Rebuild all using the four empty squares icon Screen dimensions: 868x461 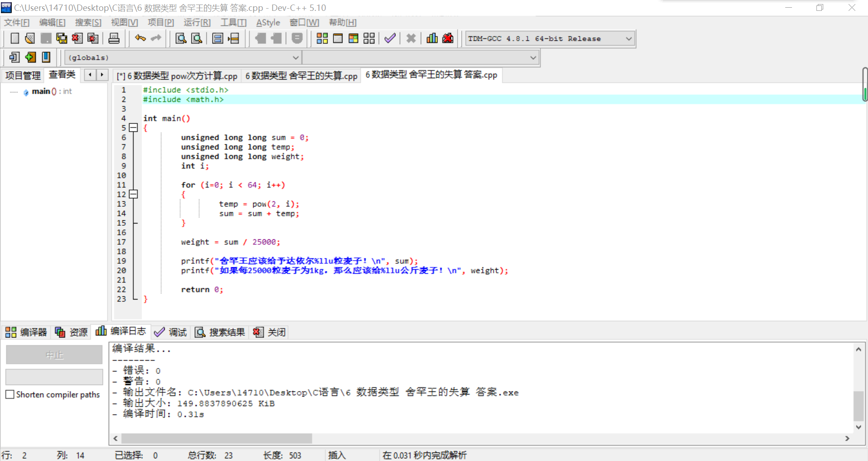pyautogui.click(x=369, y=38)
